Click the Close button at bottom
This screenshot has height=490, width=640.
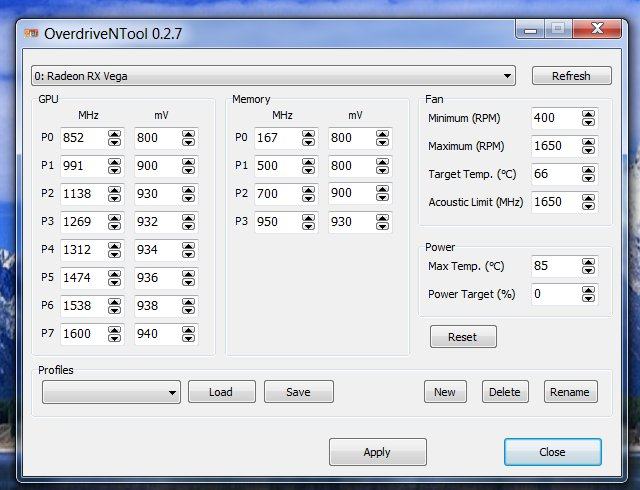point(553,452)
